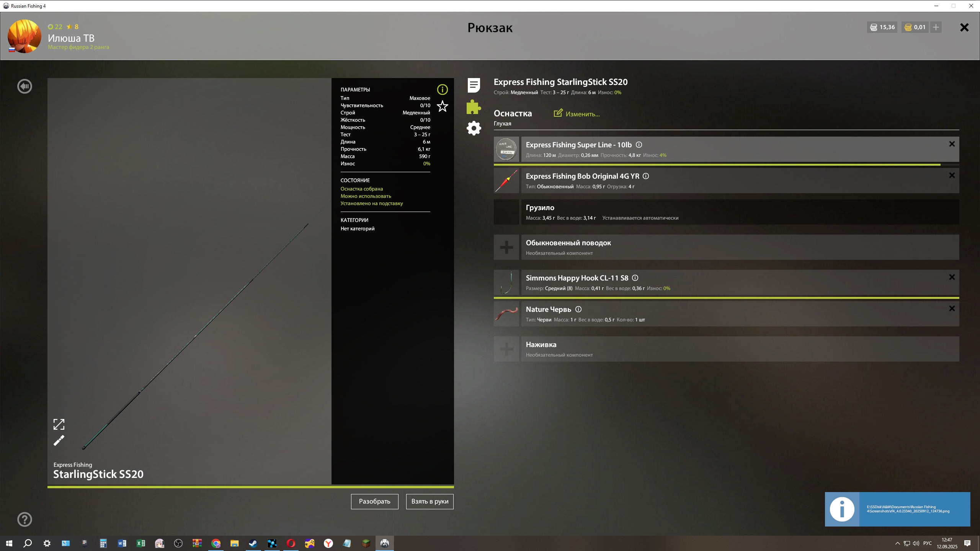This screenshot has height=551, width=980.
Task: Open File Explorer from the taskbar
Action: point(234,543)
